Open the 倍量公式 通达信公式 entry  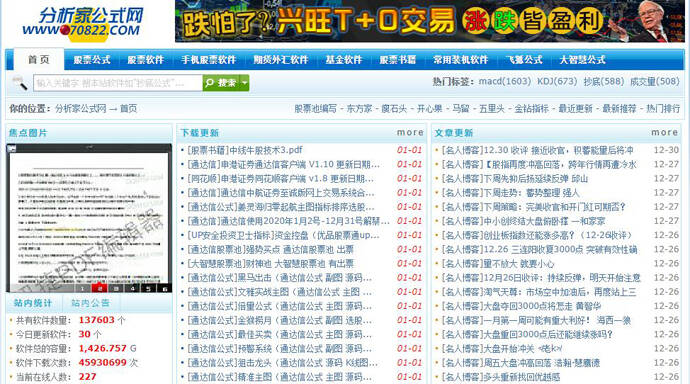pyautogui.click(x=279, y=306)
